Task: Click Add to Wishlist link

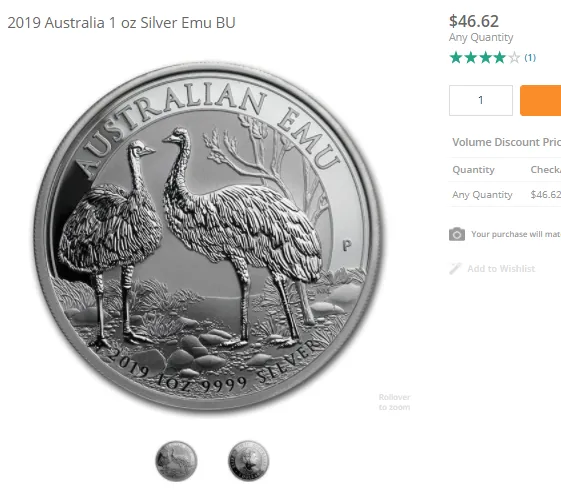Action: 501,269
